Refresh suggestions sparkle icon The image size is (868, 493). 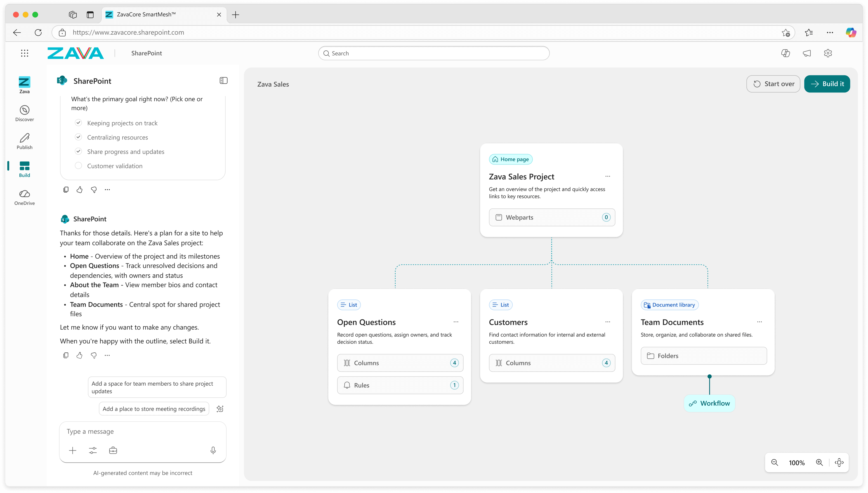(220, 409)
